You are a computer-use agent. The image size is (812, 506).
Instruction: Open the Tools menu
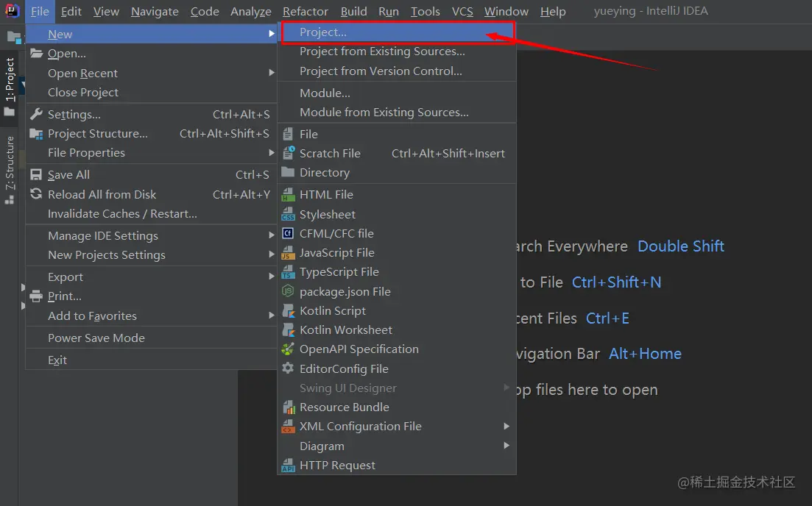coord(426,11)
